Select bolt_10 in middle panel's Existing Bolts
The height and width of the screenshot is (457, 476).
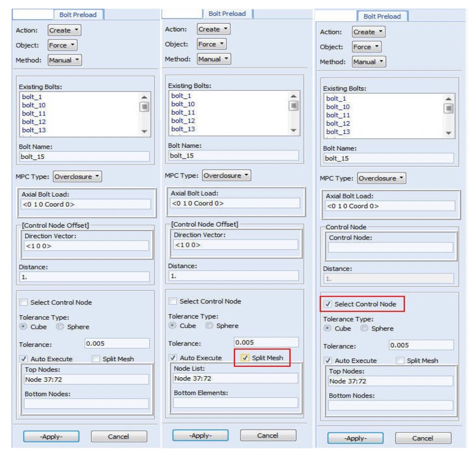pyautogui.click(x=183, y=104)
